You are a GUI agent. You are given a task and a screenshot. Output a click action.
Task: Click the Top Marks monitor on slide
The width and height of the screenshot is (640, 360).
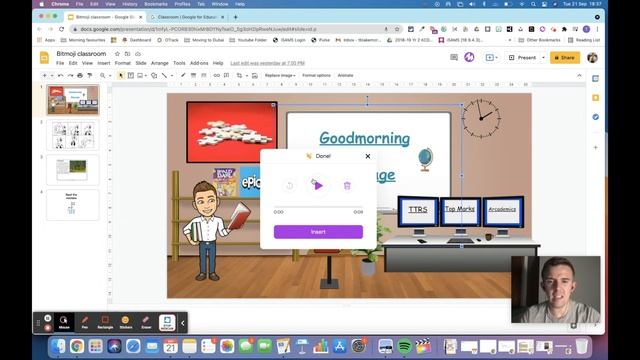click(x=460, y=209)
